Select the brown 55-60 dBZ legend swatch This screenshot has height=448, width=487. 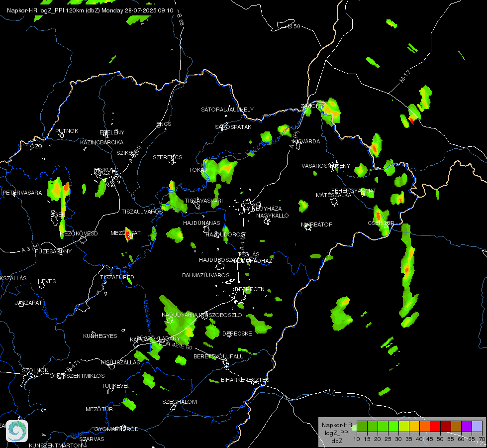click(456, 426)
